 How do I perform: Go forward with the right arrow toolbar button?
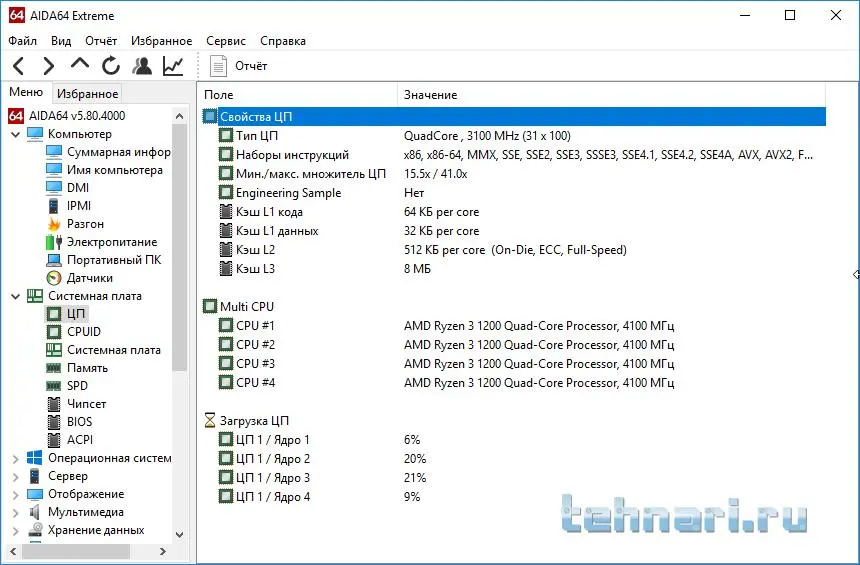click(49, 66)
